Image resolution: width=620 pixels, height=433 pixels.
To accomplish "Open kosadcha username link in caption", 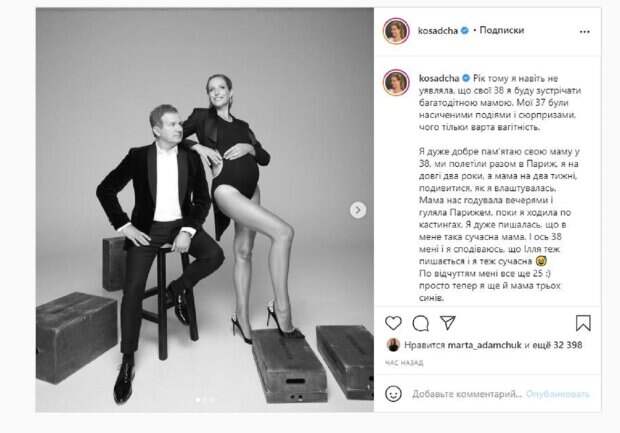I will [439, 78].
